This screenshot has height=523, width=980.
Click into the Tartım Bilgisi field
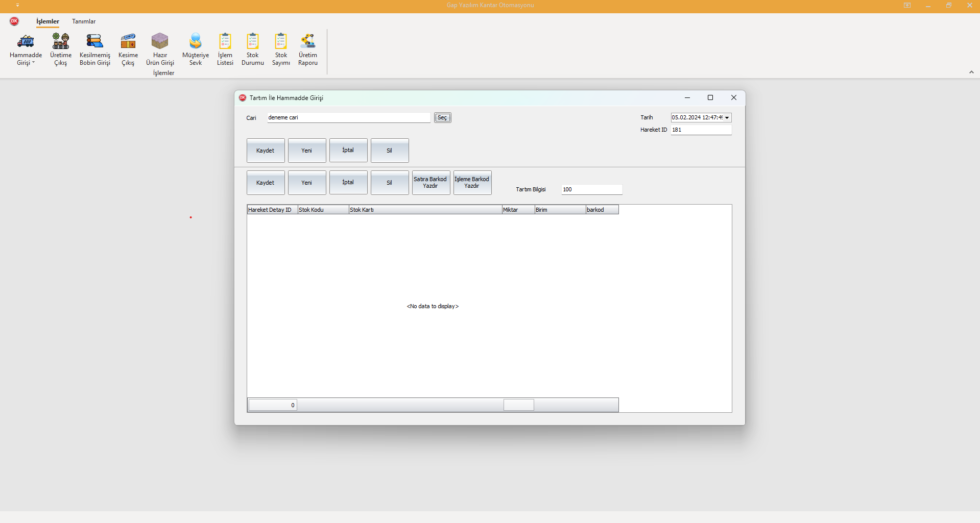click(591, 189)
